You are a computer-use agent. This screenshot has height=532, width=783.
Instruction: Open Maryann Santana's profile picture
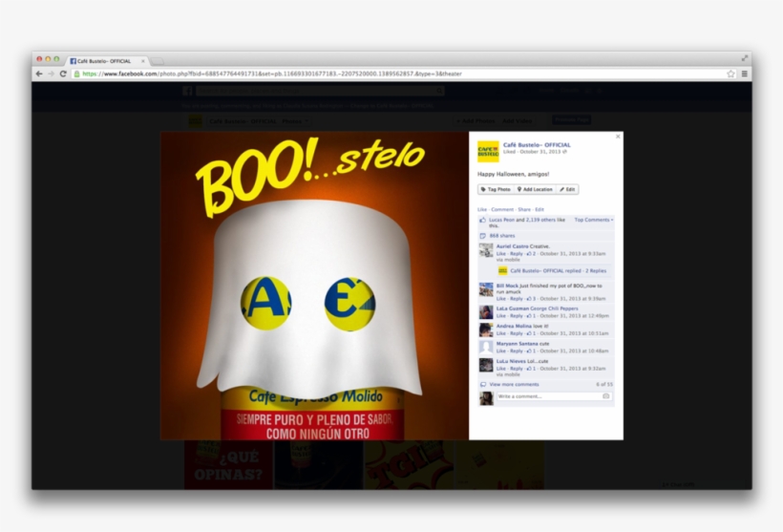coord(486,347)
